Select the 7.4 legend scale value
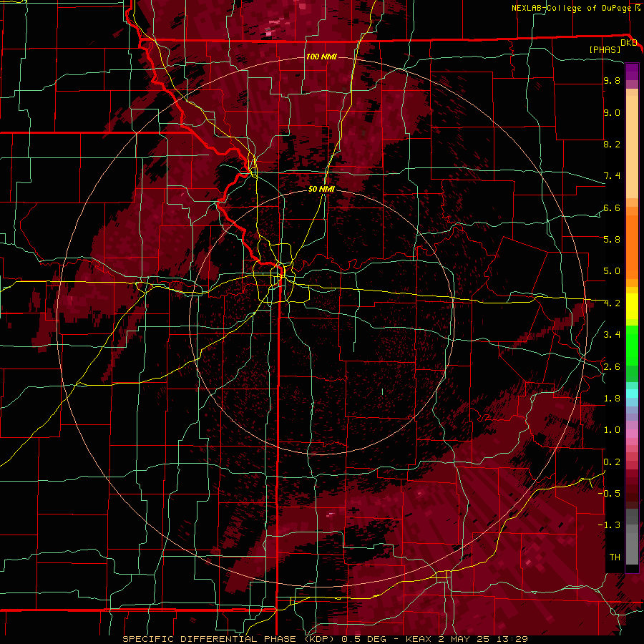This screenshot has width=644, height=644. tap(612, 176)
